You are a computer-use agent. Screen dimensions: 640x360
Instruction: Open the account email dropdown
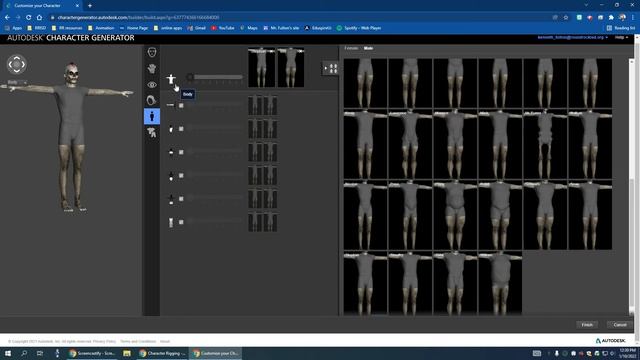pyautogui.click(x=572, y=38)
